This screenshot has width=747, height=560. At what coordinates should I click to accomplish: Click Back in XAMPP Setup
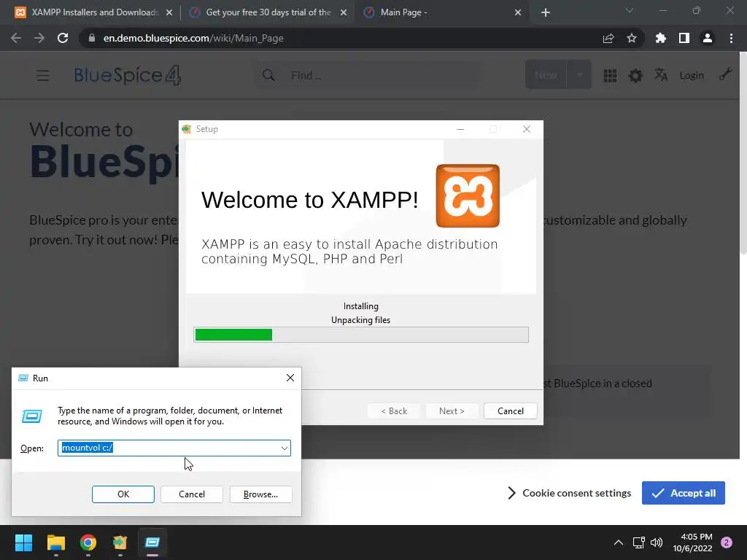(x=394, y=411)
